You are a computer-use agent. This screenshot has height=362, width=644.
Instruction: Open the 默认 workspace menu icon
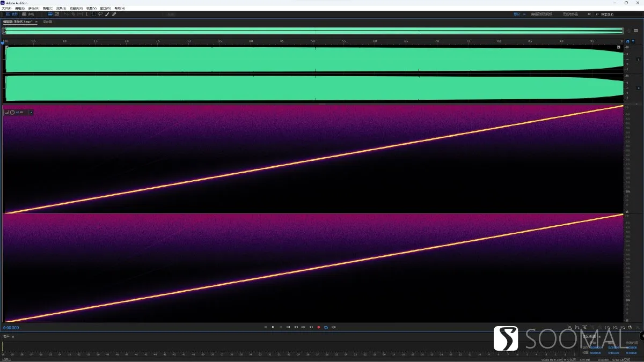(524, 14)
